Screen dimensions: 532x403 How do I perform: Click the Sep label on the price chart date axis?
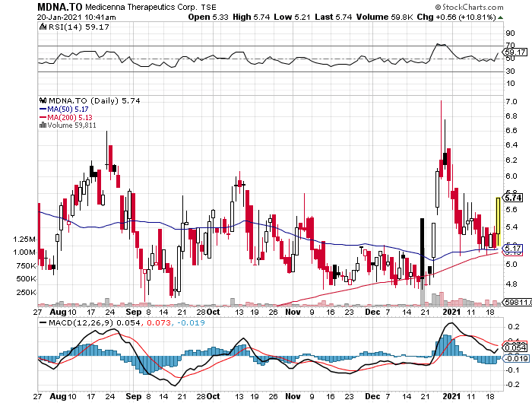133,312
